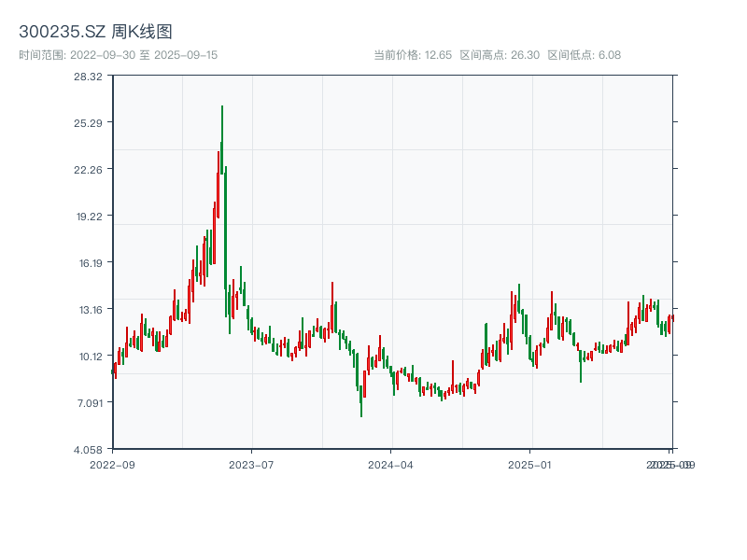
Task: Select the 时间范围 date range text
Action: coord(118,55)
